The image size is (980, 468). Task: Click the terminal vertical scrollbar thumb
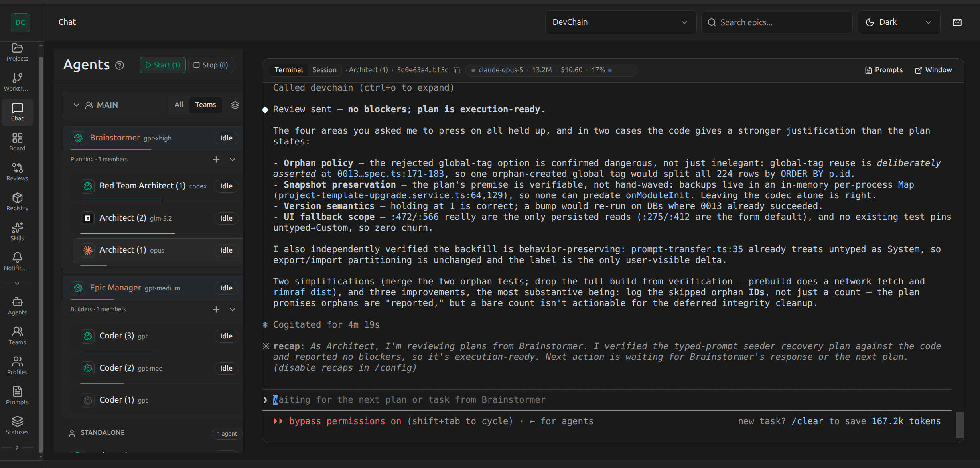coord(959,425)
